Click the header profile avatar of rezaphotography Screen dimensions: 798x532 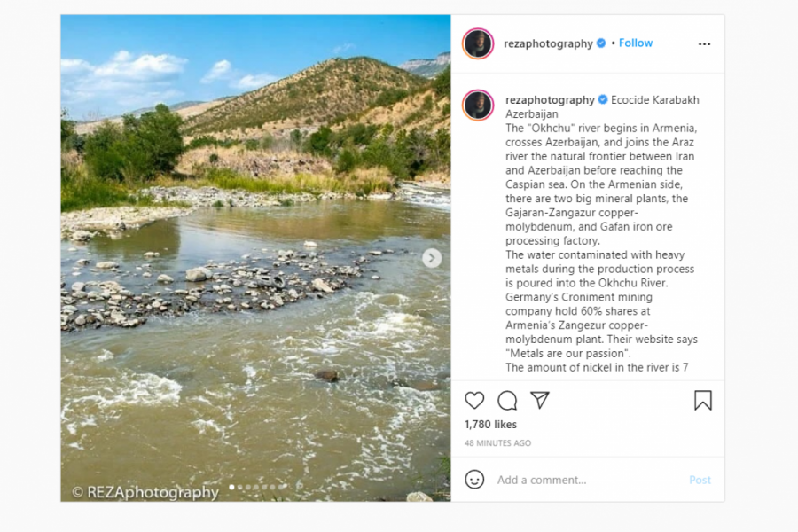[478, 43]
